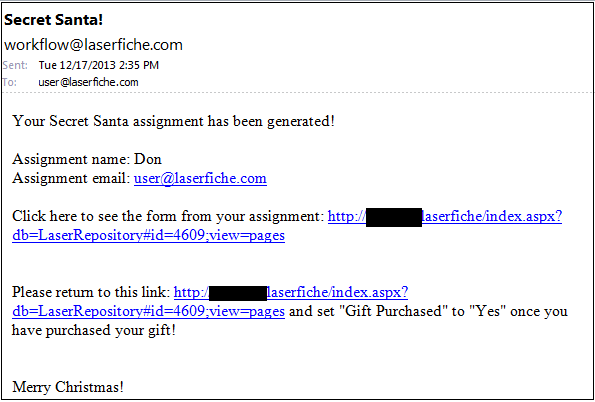
Task: Click the "Assignment email:" label text
Action: point(71,178)
